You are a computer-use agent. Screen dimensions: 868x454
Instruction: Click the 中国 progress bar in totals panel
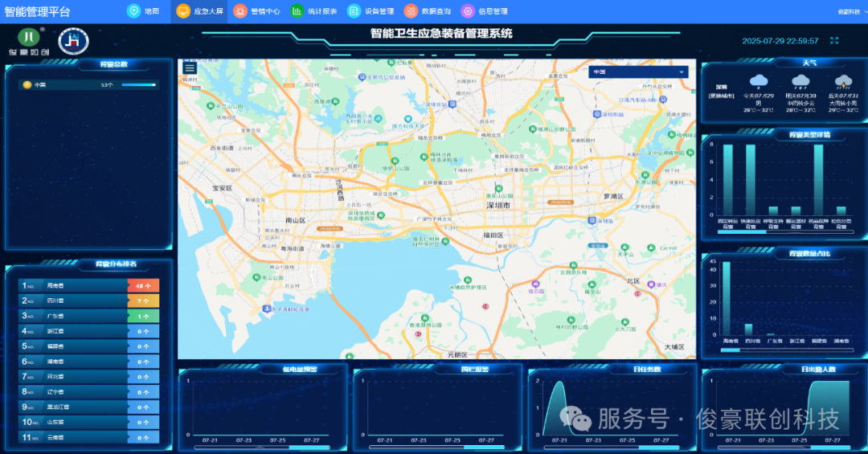point(138,84)
